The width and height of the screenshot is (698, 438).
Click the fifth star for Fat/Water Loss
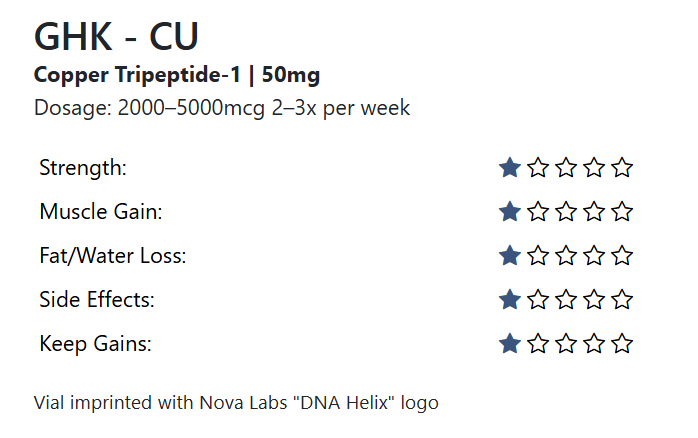[x=623, y=256]
